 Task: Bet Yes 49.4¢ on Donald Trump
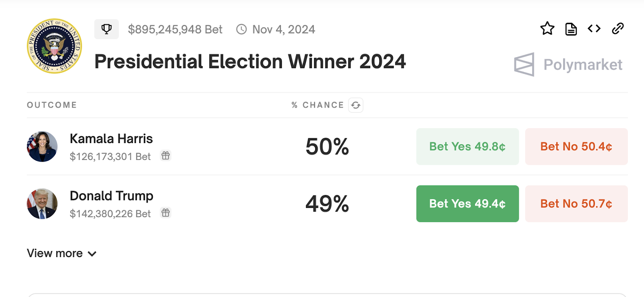tap(467, 204)
